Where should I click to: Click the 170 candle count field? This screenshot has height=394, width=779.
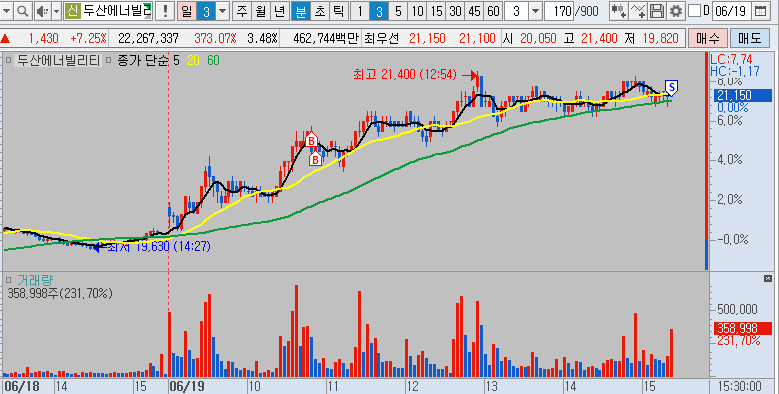pos(559,11)
